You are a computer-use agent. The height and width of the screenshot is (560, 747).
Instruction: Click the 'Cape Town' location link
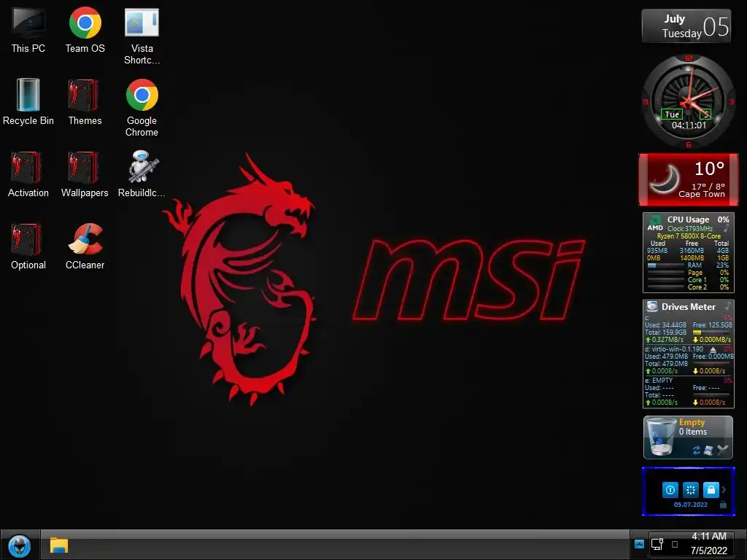coord(701,194)
